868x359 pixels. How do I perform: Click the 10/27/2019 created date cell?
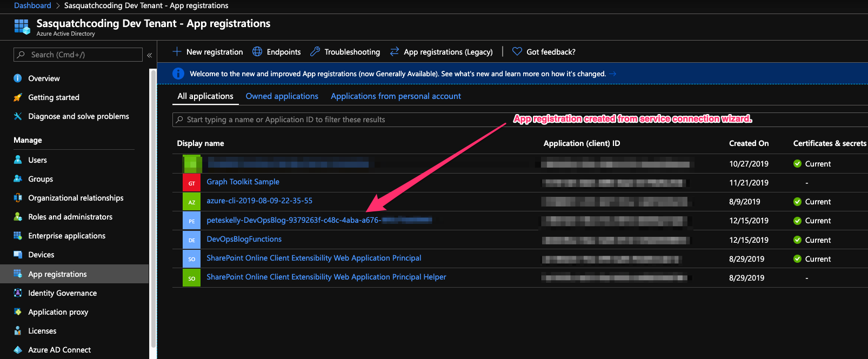pos(749,164)
